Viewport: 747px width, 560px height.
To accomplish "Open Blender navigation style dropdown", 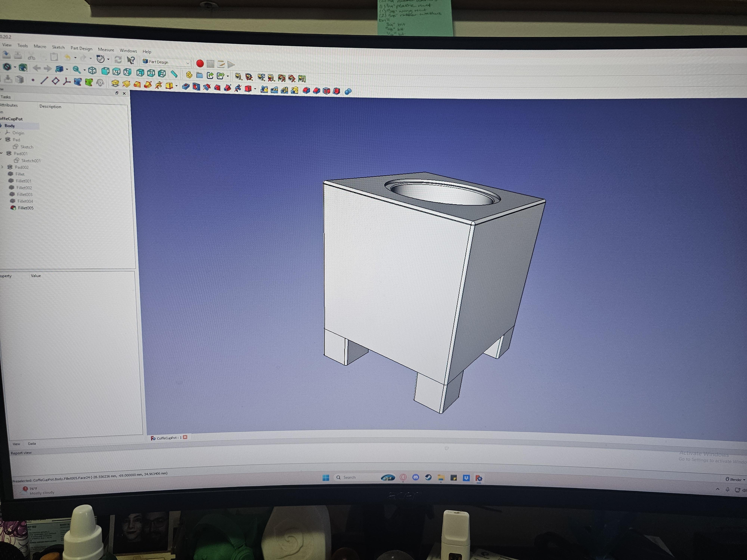I will pos(735,479).
